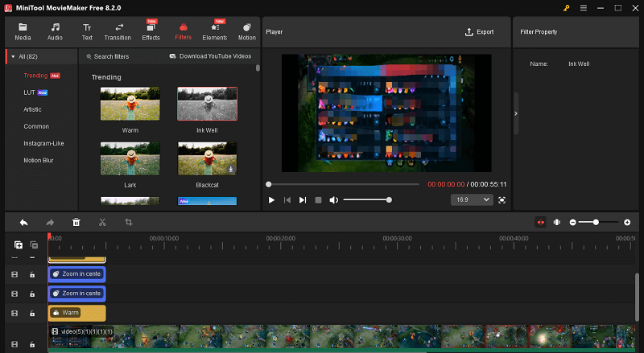This screenshot has width=644, height=353.
Task: Click the zoom to fit timeline icon
Action: point(557,222)
